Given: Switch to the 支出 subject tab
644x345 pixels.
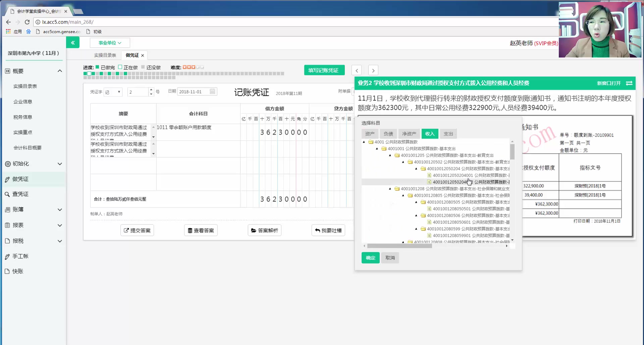Looking at the screenshot, I should pyautogui.click(x=448, y=134).
